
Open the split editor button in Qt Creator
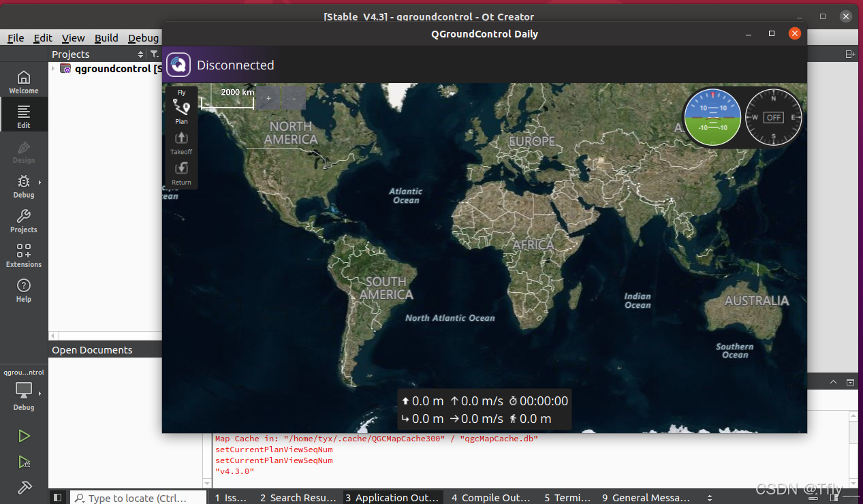point(849,54)
